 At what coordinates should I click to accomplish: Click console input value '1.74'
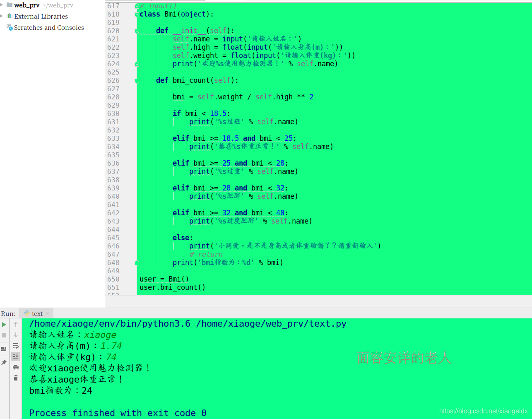pos(111,346)
